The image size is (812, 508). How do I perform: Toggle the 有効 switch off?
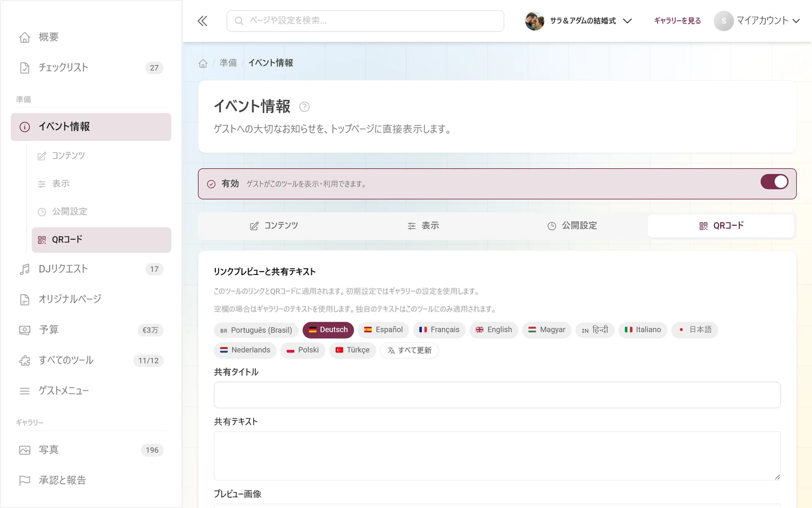click(x=774, y=182)
